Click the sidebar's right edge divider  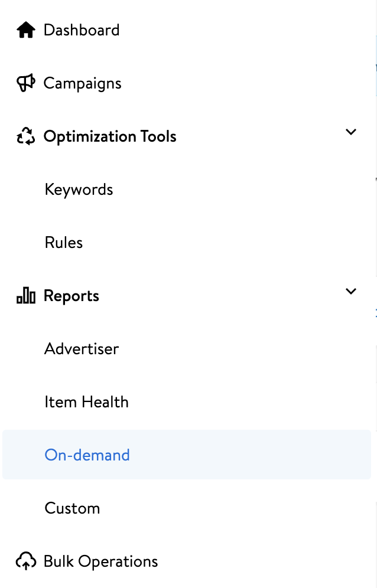(x=376, y=294)
